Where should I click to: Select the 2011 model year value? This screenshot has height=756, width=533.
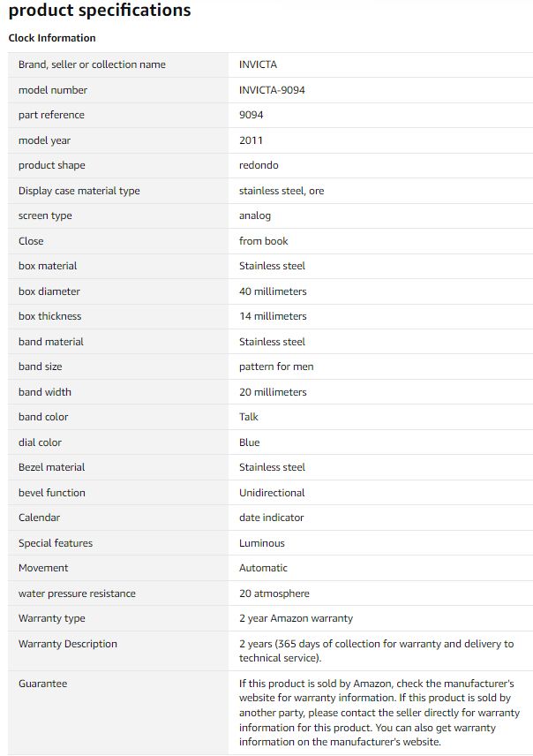tap(251, 140)
